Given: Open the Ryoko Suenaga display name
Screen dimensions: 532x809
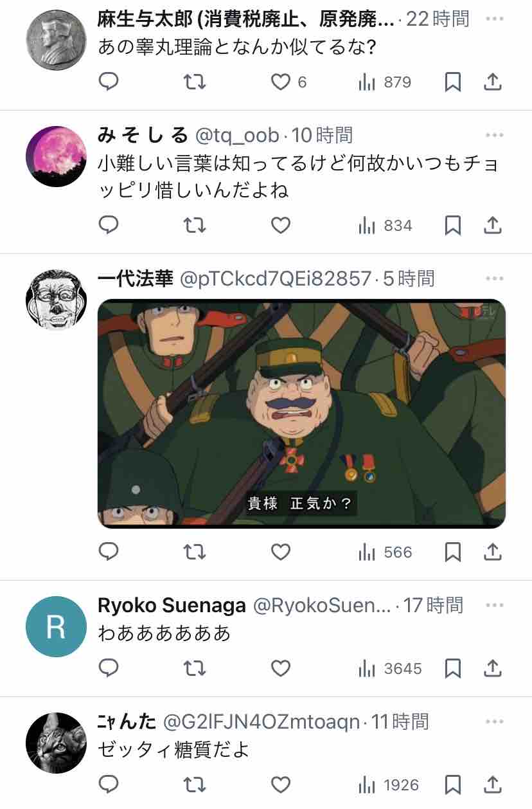Looking at the screenshot, I should [x=172, y=605].
